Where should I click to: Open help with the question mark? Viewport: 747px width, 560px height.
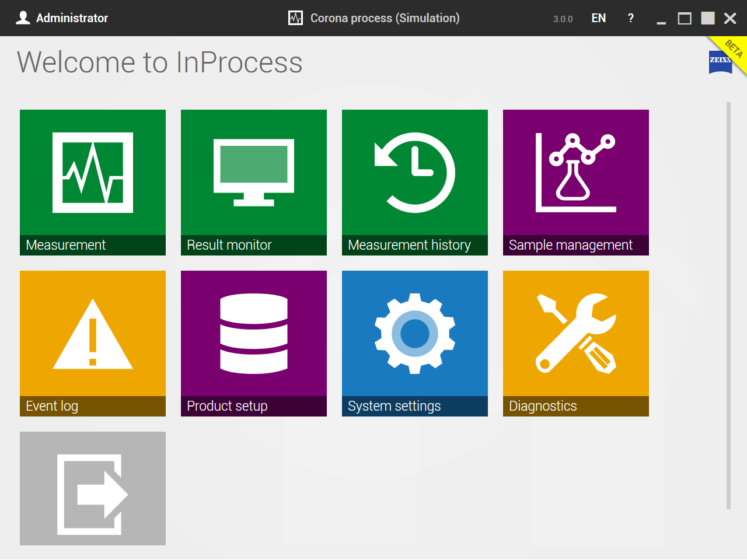631,18
